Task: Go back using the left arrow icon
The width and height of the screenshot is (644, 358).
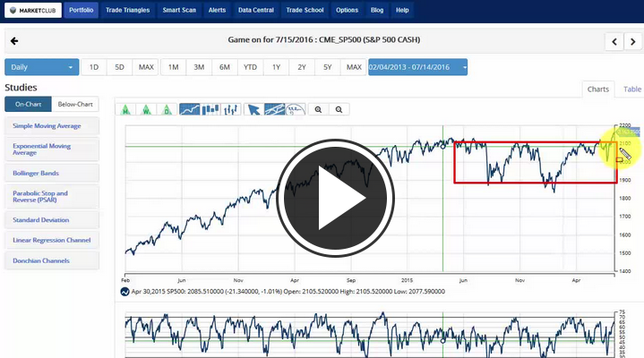Action: pyautogui.click(x=14, y=41)
